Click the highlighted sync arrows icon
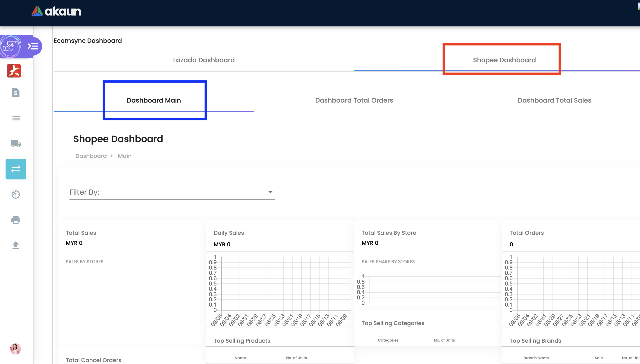 (x=16, y=169)
